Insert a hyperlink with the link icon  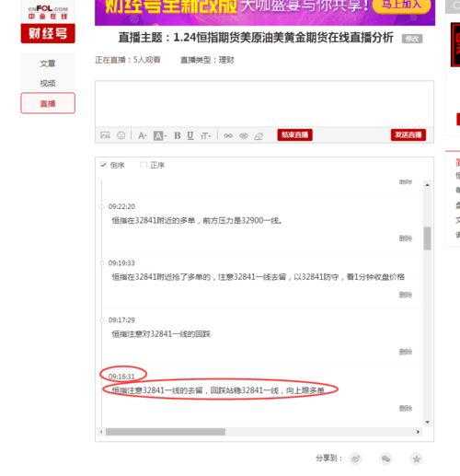[x=228, y=135]
